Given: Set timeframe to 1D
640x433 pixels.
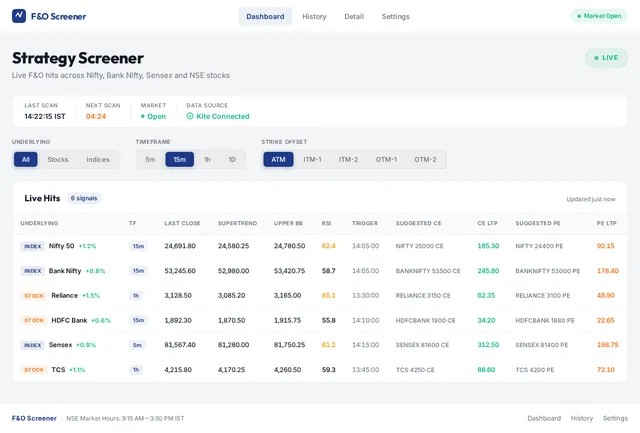Looking at the screenshot, I should pos(232,160).
